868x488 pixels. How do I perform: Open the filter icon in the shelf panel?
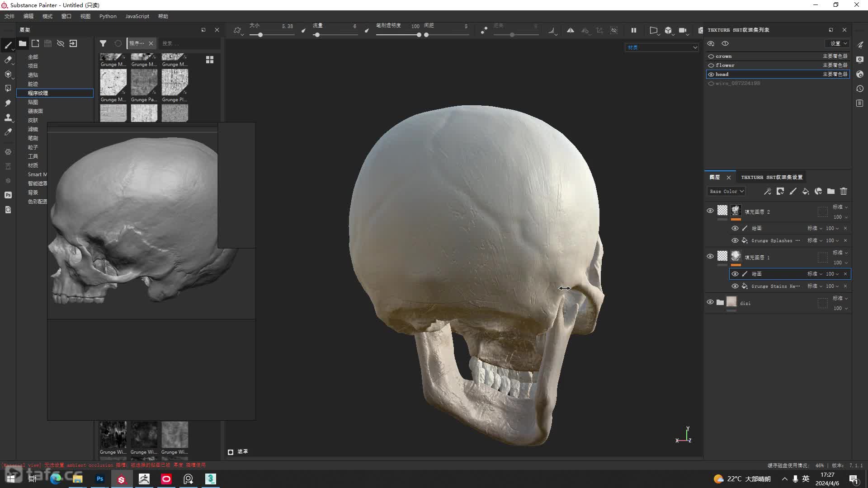click(103, 43)
